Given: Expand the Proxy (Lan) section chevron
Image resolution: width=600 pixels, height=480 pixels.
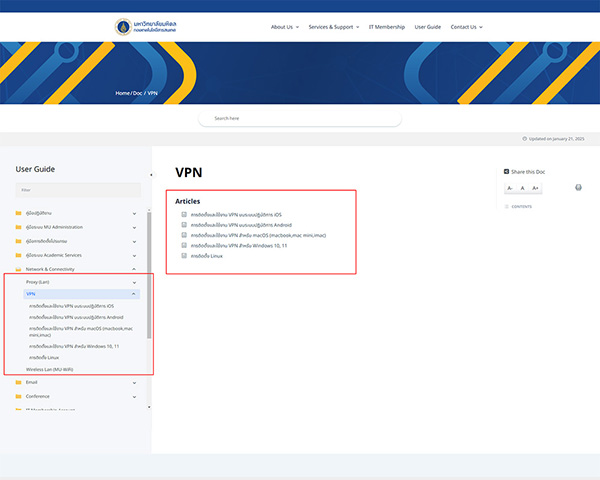Looking at the screenshot, I should tap(135, 282).
